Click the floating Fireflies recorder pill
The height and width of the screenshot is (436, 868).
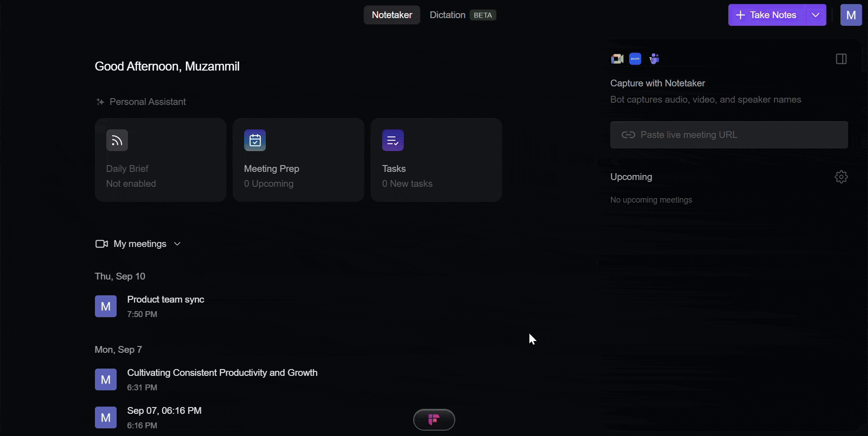[x=434, y=420]
